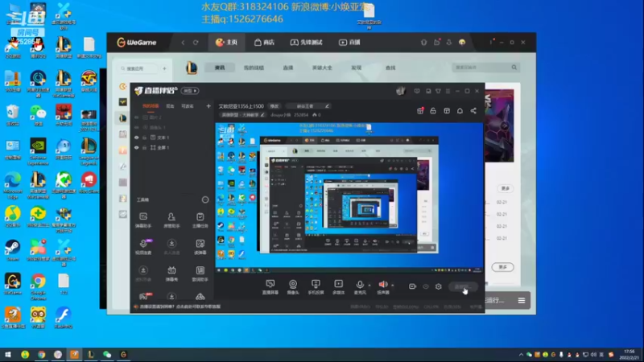The image size is (644, 362).
Task: Click the start streaming button under cursor
Action: (463, 286)
